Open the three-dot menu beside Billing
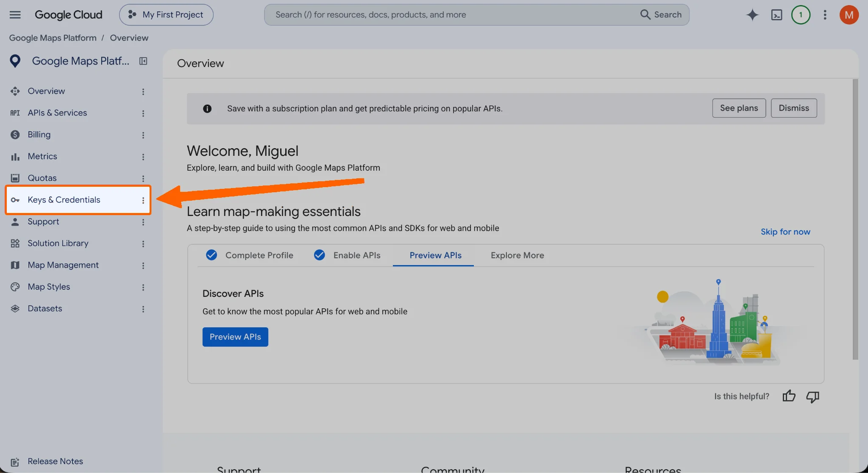 click(x=143, y=135)
